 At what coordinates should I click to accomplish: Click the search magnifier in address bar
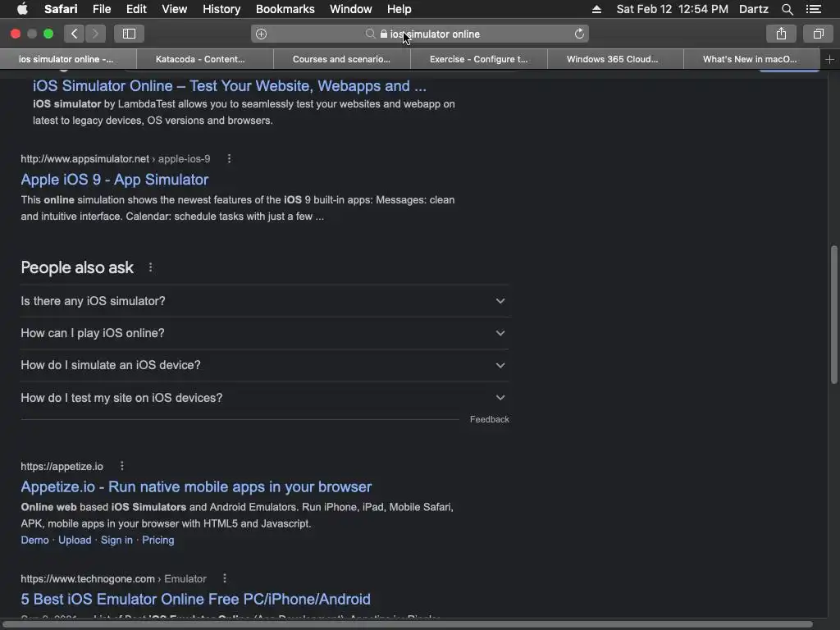coord(370,34)
